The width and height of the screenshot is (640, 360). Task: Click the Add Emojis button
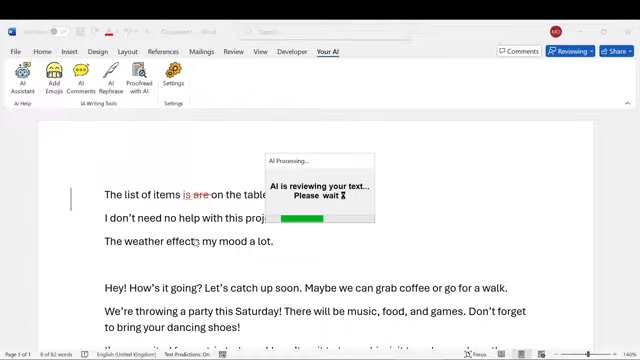point(54,78)
